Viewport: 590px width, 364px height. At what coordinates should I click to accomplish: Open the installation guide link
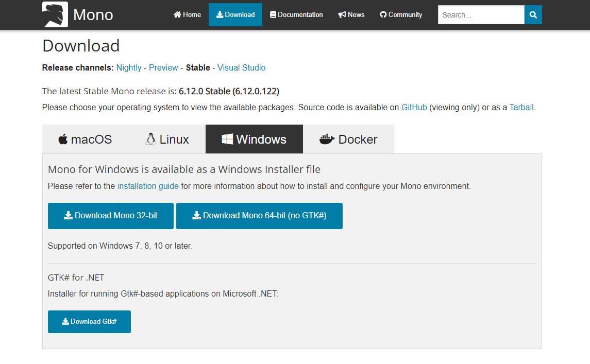coord(148,186)
